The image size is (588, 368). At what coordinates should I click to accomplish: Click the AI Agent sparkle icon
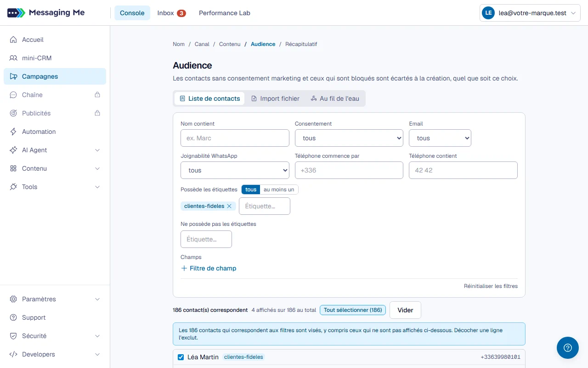[x=13, y=150]
